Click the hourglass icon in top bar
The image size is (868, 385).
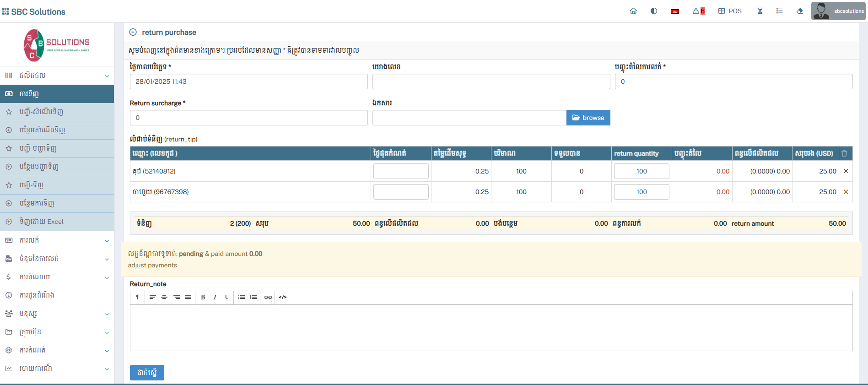(x=760, y=11)
